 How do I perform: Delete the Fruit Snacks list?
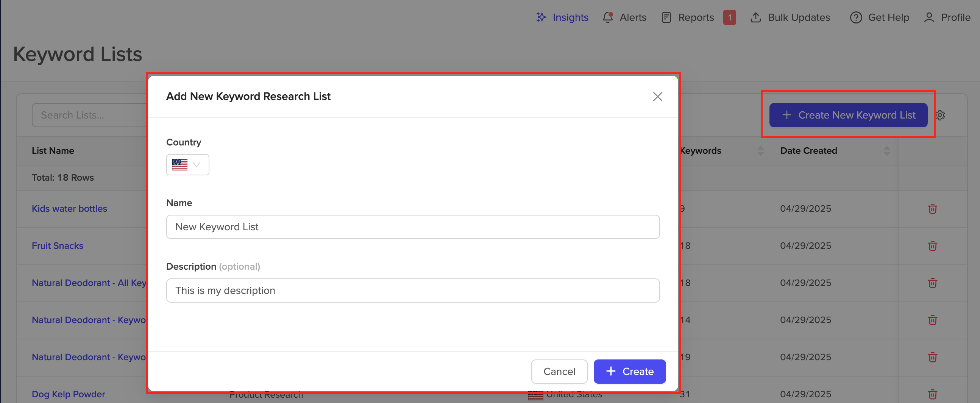coord(932,246)
